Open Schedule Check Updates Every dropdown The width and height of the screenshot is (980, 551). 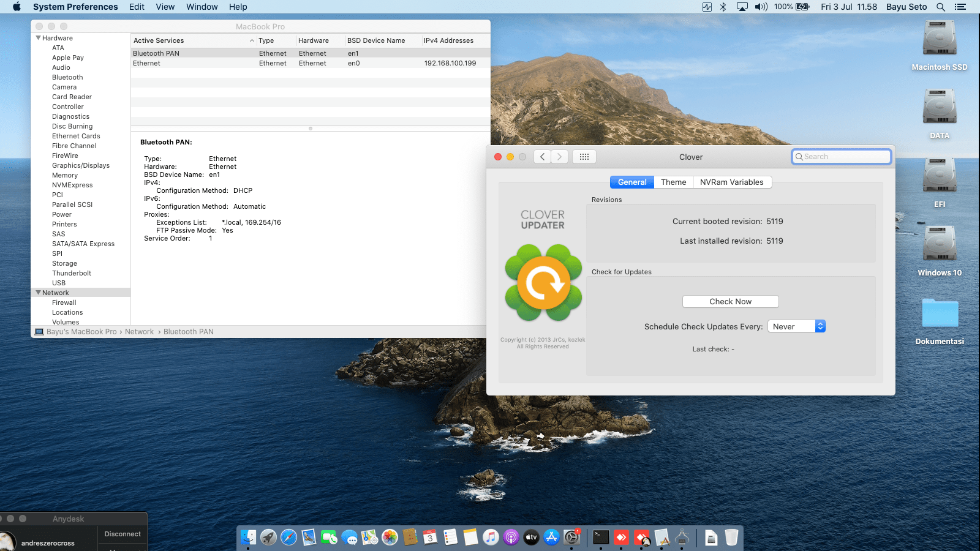coord(796,326)
